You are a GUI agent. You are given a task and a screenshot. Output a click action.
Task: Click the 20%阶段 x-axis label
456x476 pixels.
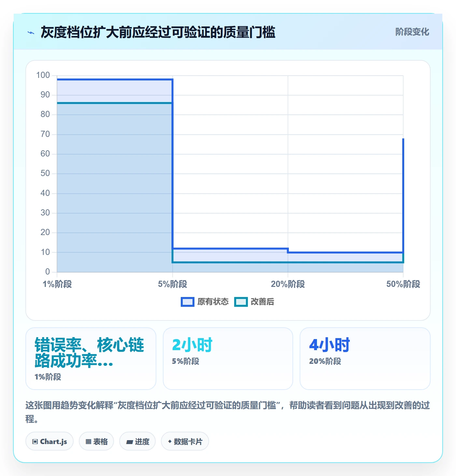click(288, 284)
